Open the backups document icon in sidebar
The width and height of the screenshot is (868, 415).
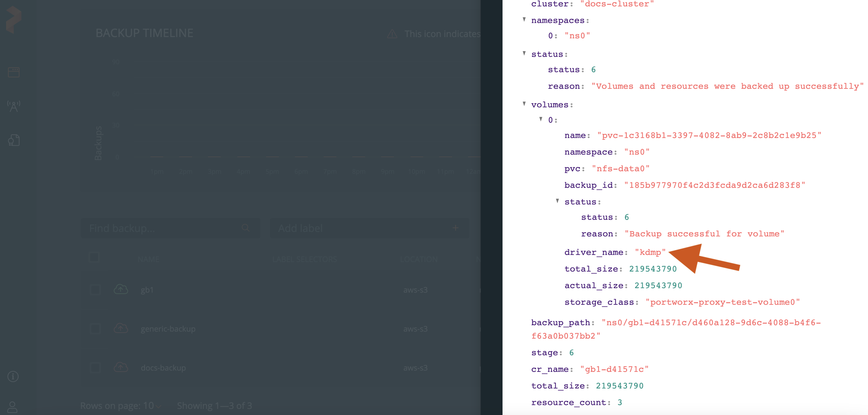point(13,140)
